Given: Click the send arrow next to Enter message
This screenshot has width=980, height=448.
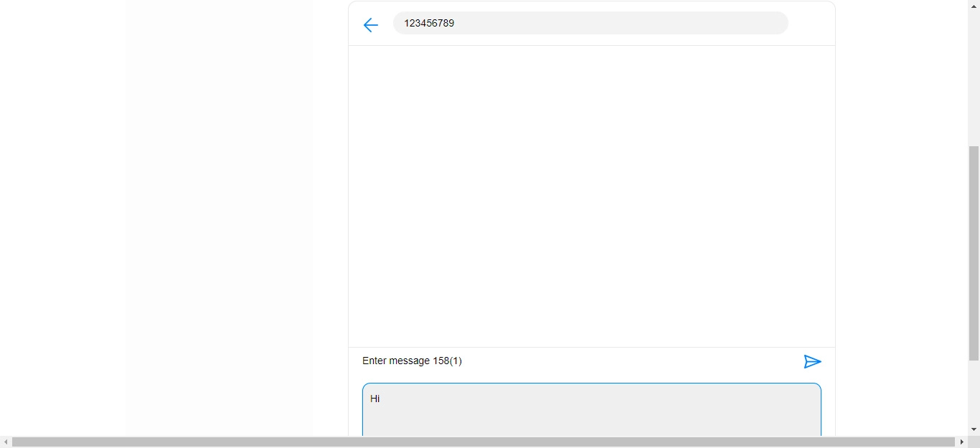Looking at the screenshot, I should click(812, 362).
